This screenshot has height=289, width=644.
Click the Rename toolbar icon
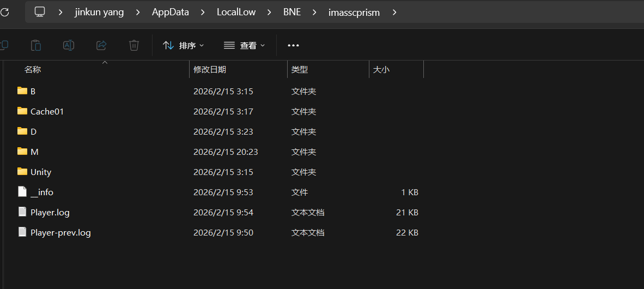pos(69,45)
